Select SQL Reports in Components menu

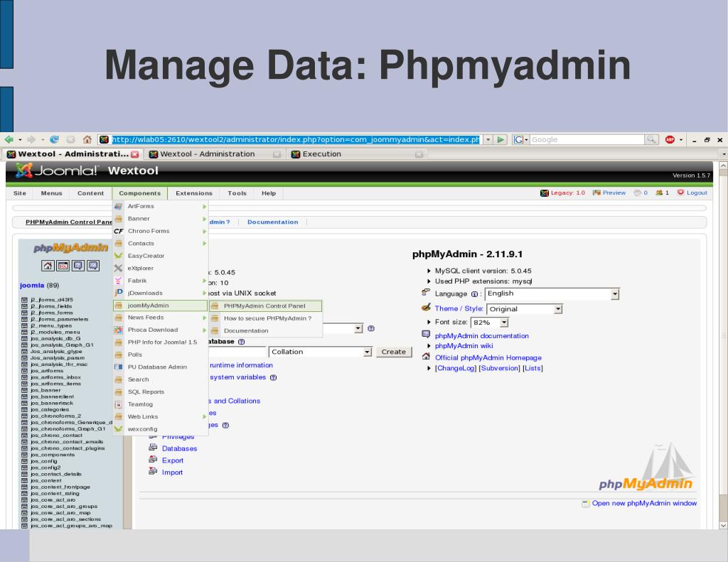[x=160, y=392]
